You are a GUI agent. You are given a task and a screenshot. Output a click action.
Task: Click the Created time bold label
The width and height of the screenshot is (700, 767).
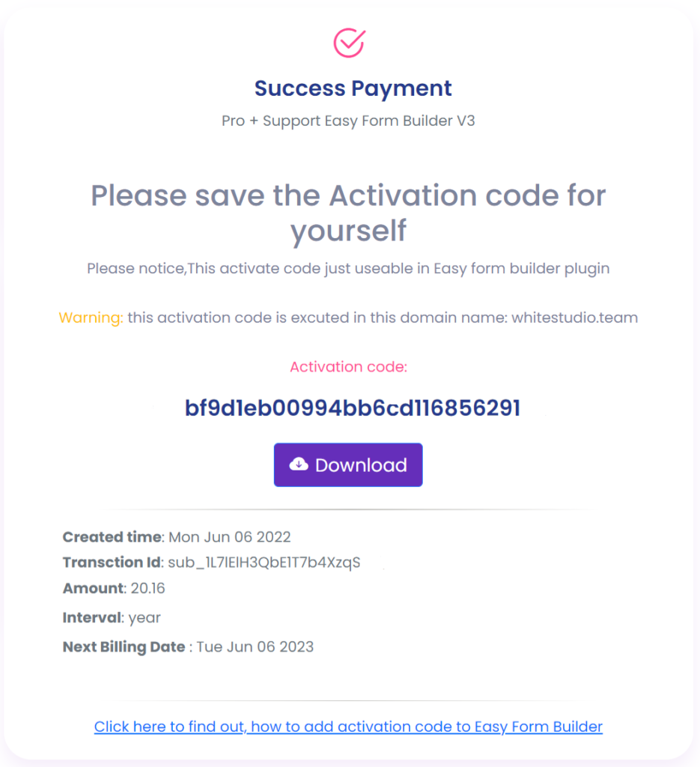click(112, 537)
